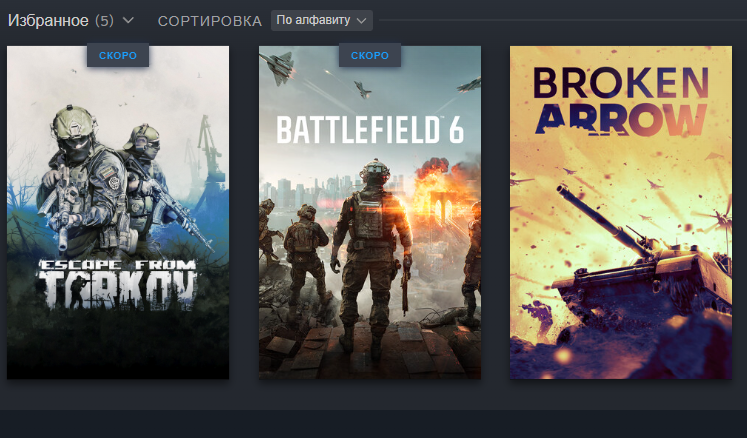Open the Battlefield 6 game cover

(x=370, y=213)
